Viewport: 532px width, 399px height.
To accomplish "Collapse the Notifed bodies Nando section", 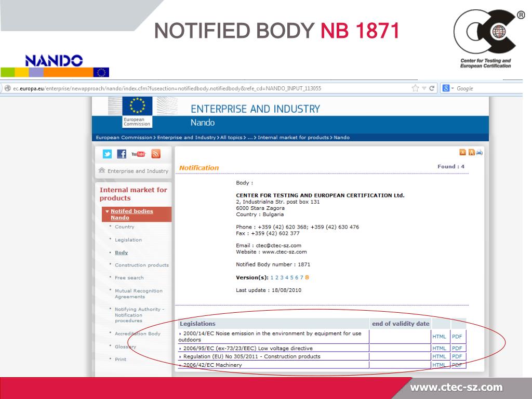I will click(107, 211).
